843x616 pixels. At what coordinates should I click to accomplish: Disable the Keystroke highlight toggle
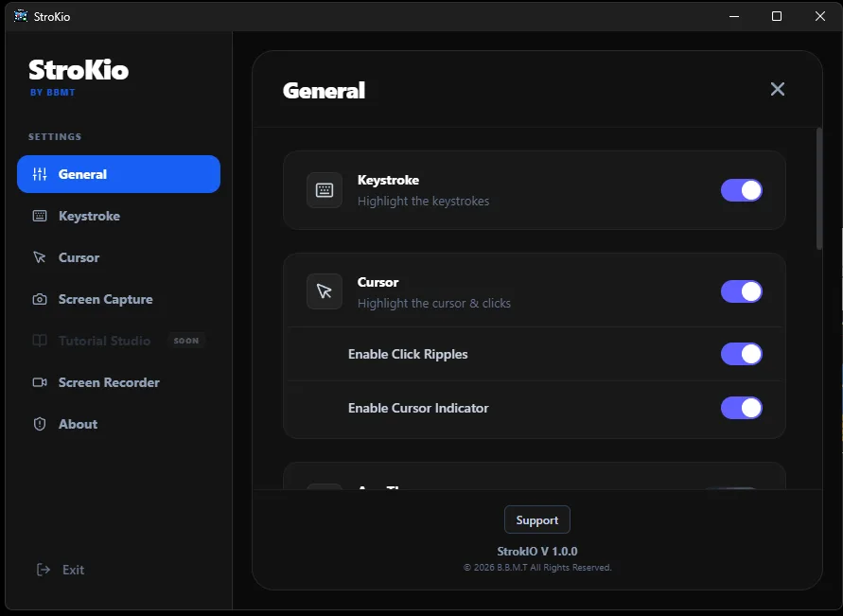tap(742, 190)
